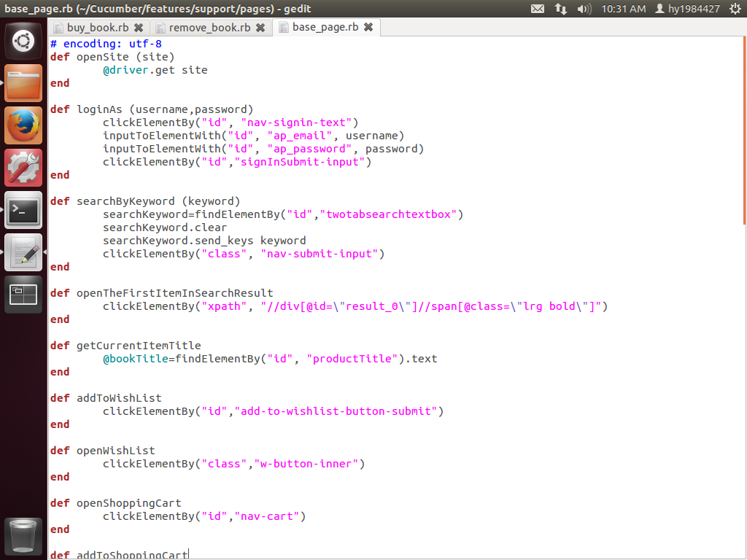Click 'def loginAs (username,password)' line
Screen dimensions: 747x560
point(152,109)
